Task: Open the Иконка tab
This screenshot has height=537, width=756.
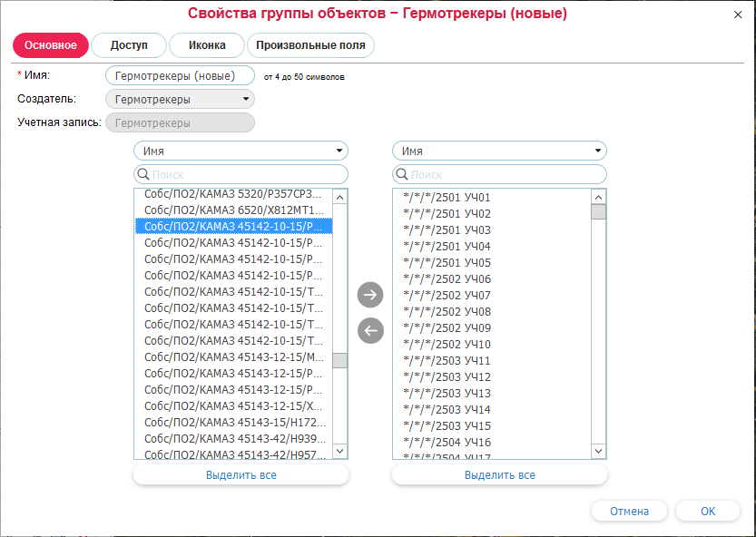Action: [207, 45]
